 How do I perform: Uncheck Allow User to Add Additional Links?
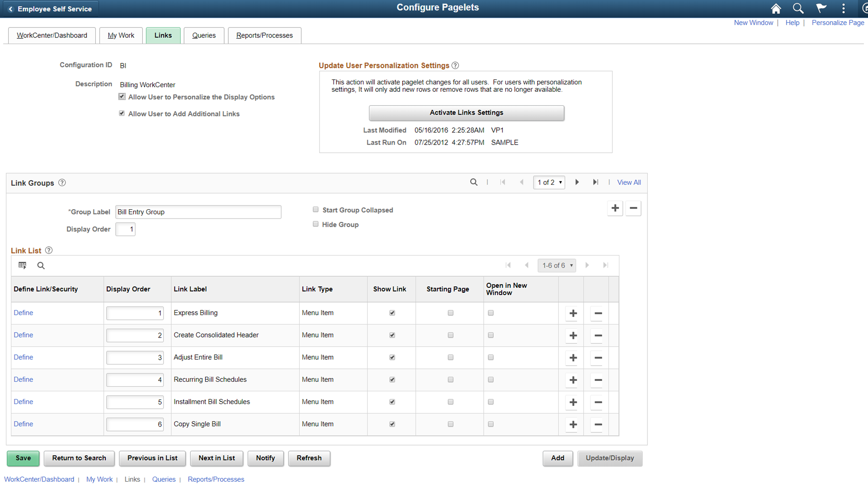point(122,113)
